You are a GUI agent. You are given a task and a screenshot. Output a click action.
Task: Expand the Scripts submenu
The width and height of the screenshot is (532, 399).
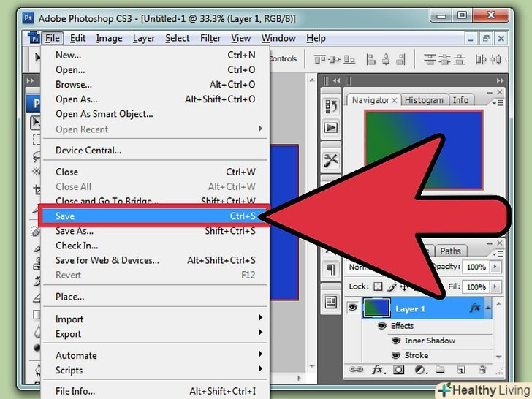coord(260,368)
